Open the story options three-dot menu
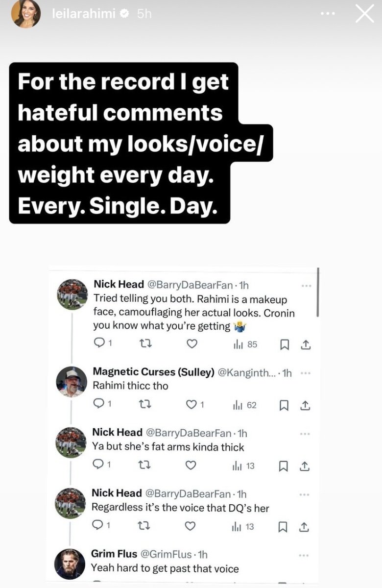 328,14
